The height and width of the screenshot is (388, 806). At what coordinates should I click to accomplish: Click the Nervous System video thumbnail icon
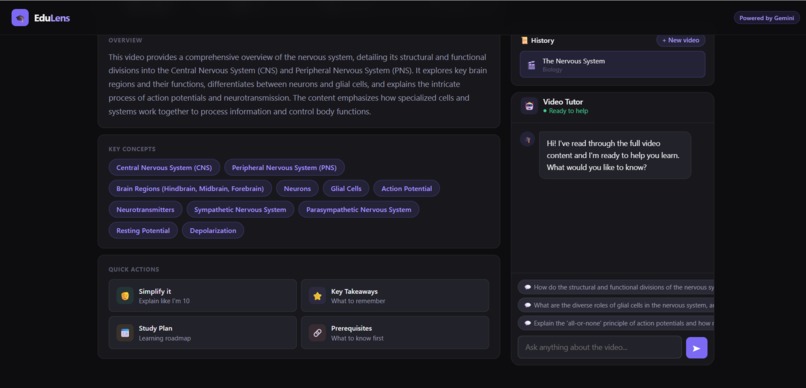click(532, 65)
